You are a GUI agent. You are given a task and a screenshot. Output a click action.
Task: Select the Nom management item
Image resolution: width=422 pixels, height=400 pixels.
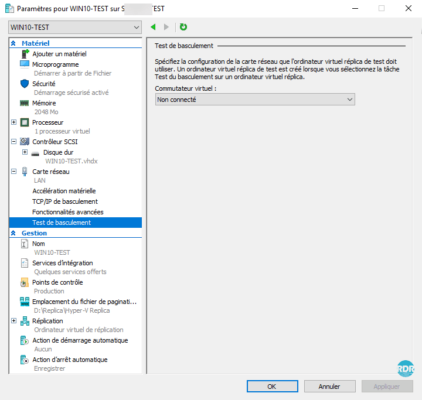[38, 244]
